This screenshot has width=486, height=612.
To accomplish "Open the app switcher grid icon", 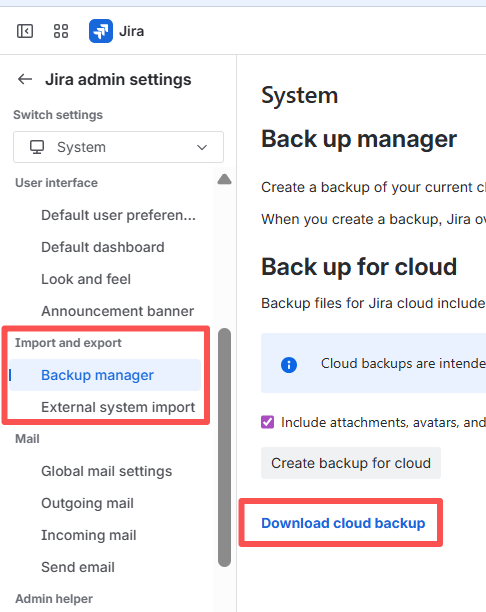I will [x=61, y=31].
